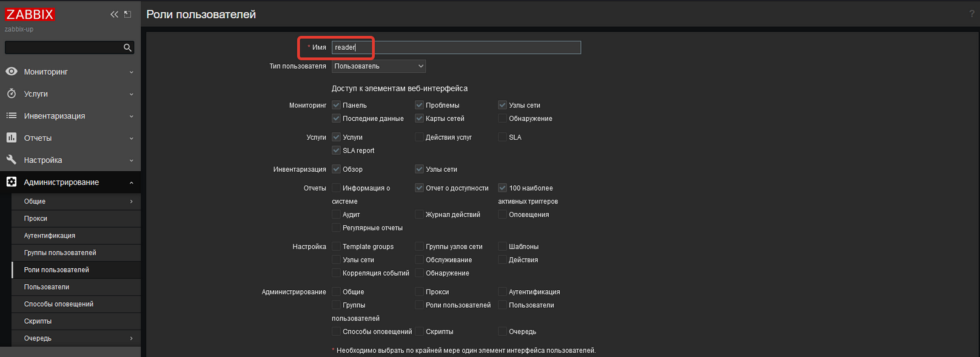Expand the Услуги menu section
This screenshot has width=980, height=357.
pyautogui.click(x=70, y=93)
